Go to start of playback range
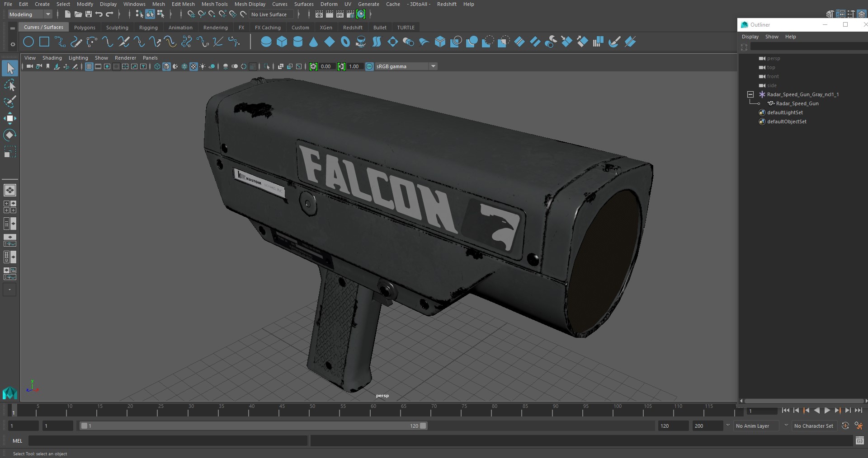This screenshot has width=868, height=458. click(x=785, y=410)
